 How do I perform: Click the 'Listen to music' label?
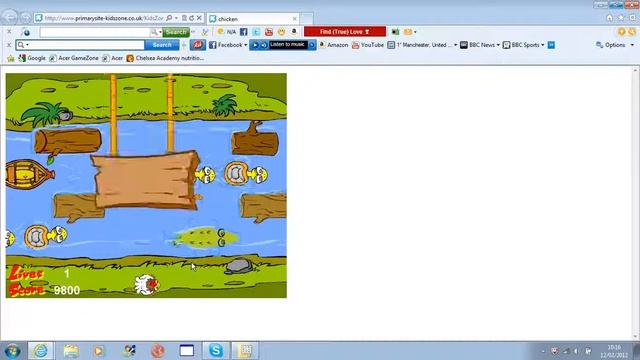tap(287, 44)
